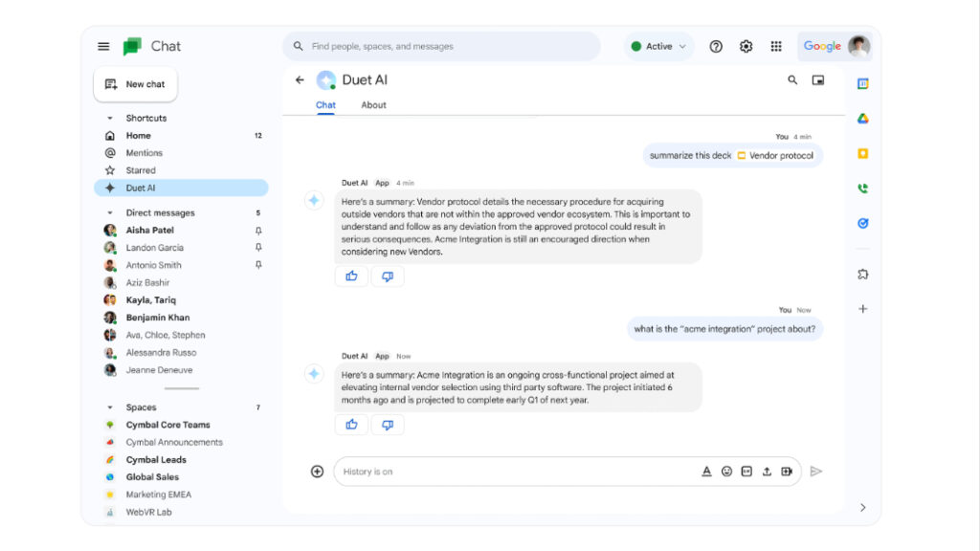Open the main hamburger menu
This screenshot has height=551, width=980.
(103, 46)
